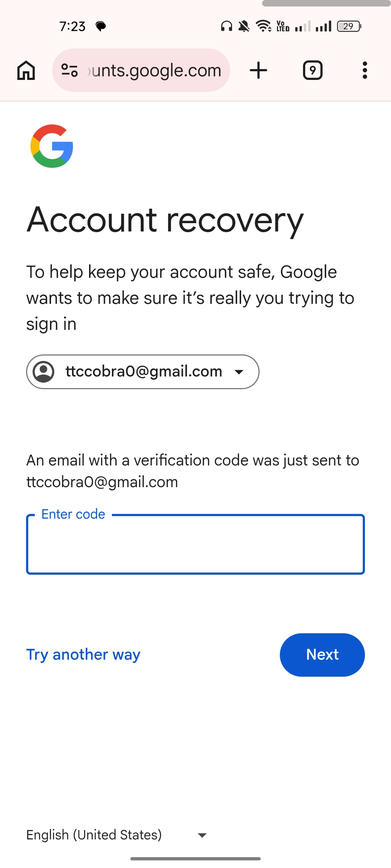Image resolution: width=391 pixels, height=868 pixels.
Task: Tap the Google G logo
Action: click(x=52, y=146)
